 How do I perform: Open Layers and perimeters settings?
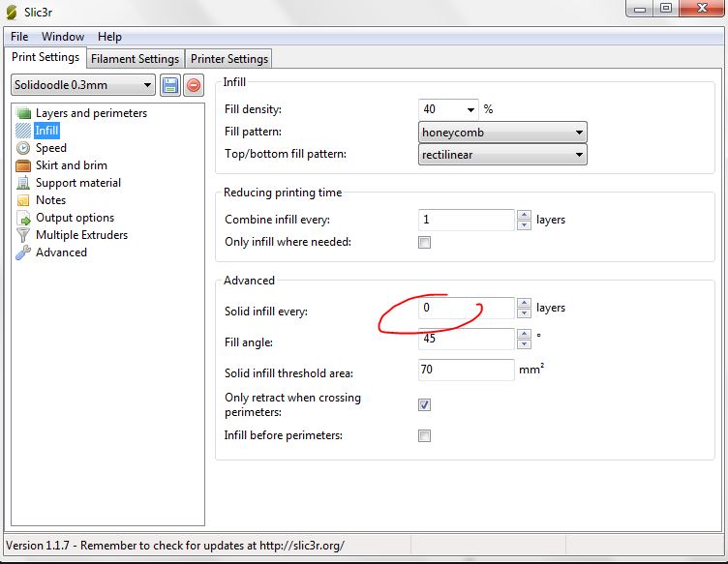(x=91, y=113)
